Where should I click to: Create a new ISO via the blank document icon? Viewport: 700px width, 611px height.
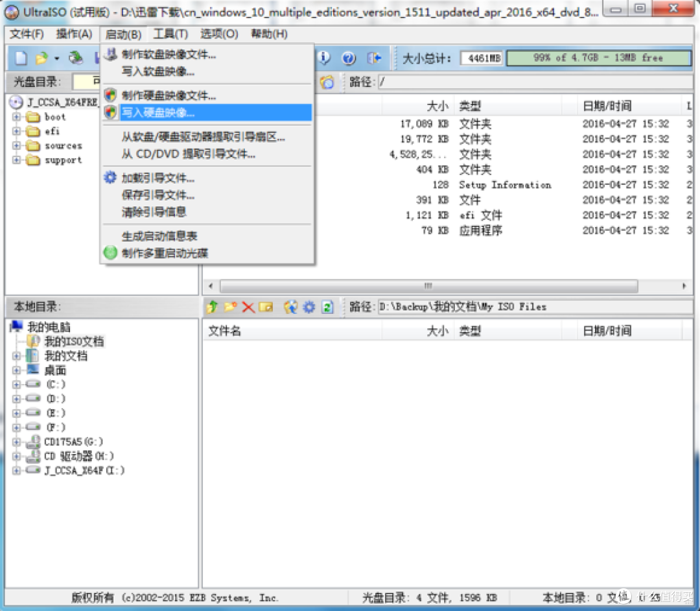tap(20, 58)
